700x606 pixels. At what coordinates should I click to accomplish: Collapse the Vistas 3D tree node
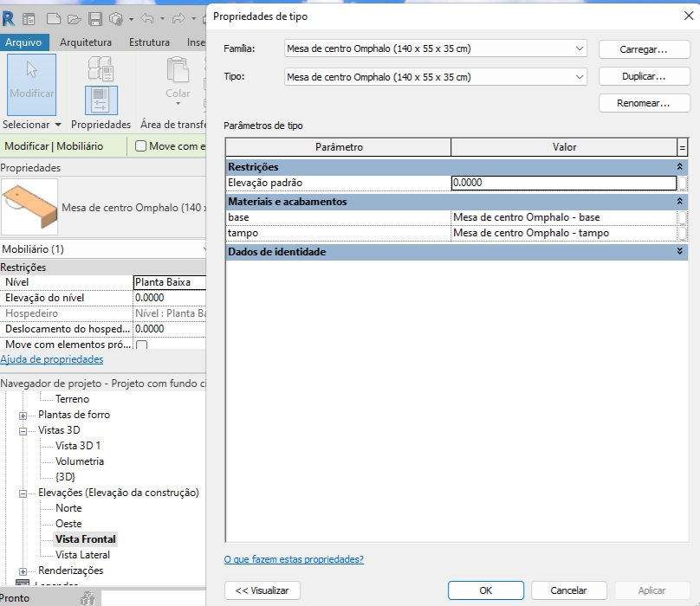pyautogui.click(x=23, y=431)
